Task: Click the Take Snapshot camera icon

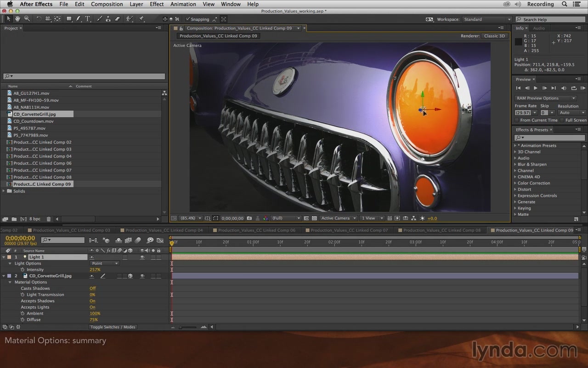Action: pos(249,218)
